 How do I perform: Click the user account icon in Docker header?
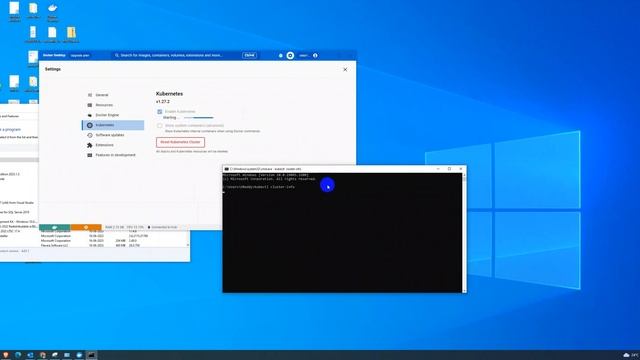[x=315, y=56]
